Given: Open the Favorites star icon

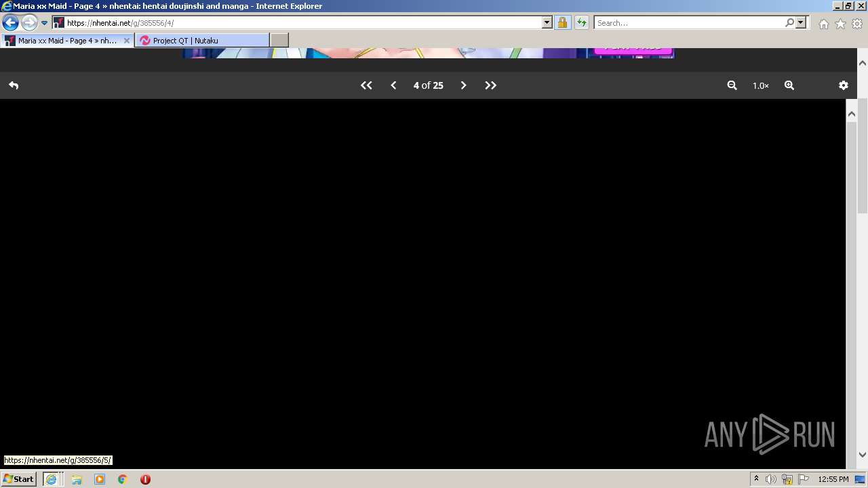Looking at the screenshot, I should [x=840, y=24].
